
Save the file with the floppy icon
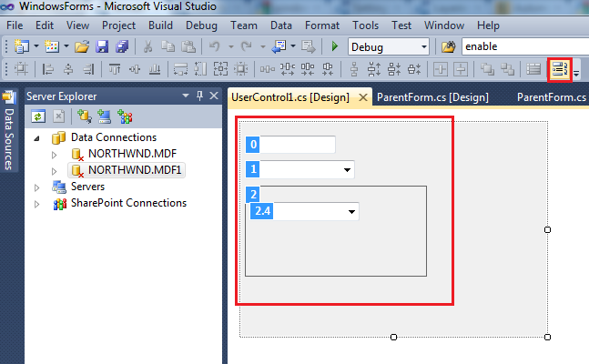point(102,46)
